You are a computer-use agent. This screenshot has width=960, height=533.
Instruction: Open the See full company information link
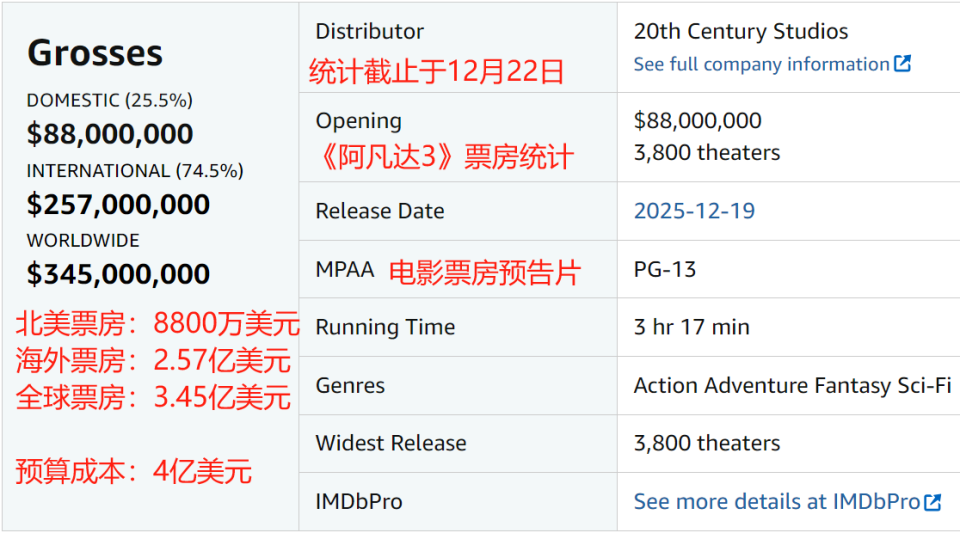click(x=761, y=64)
